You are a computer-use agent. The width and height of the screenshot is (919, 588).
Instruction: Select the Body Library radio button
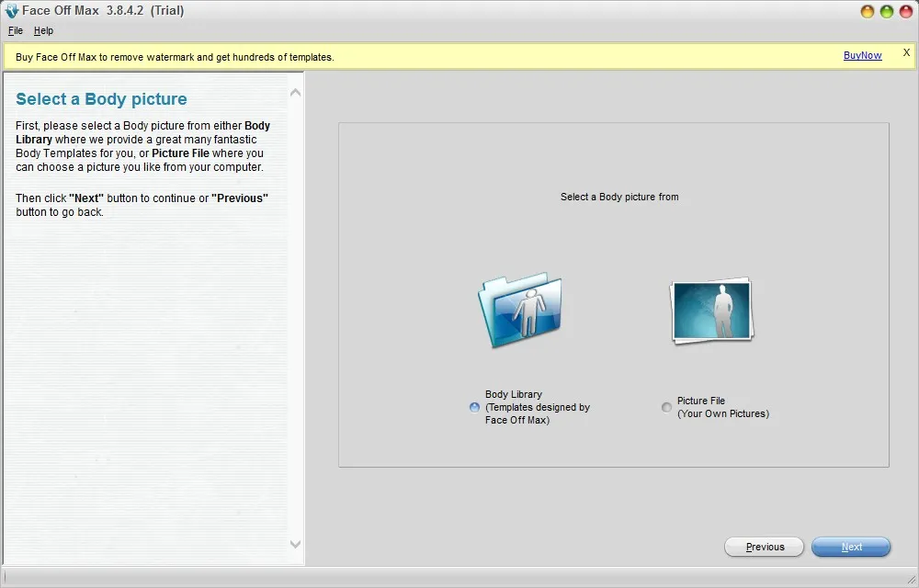[475, 407]
